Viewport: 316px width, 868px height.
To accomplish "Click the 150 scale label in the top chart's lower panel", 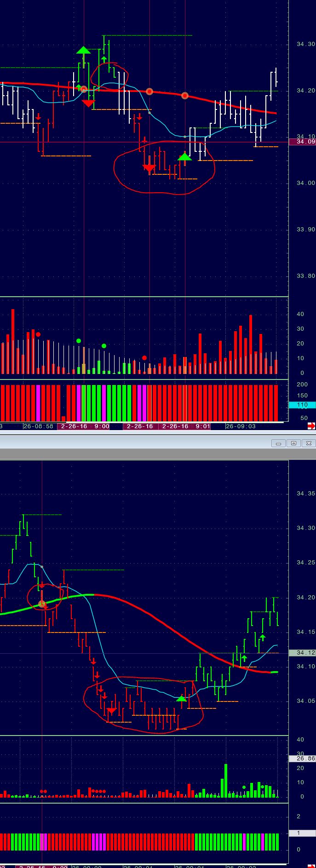I will pos(302,396).
